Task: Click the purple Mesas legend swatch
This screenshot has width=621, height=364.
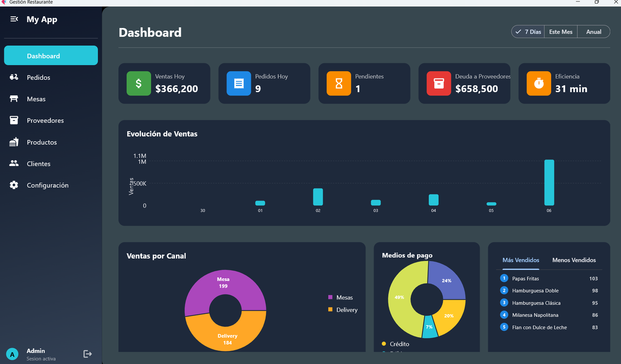Action: 330,297
